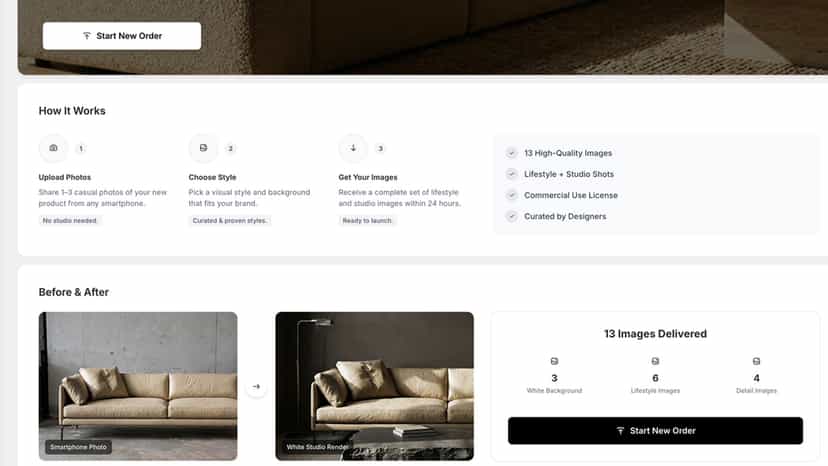Open the White Studio Render sofa thumbnail
This screenshot has width=828, height=466.
(x=374, y=386)
